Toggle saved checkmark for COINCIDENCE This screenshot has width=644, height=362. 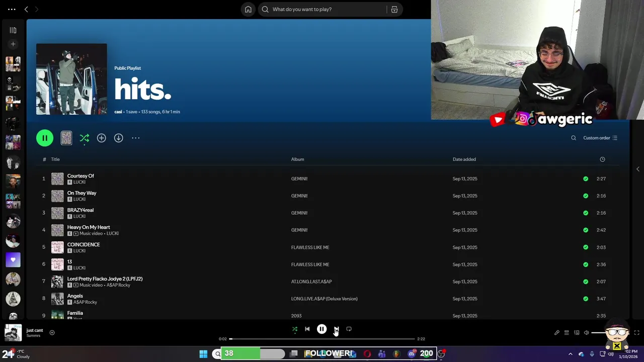click(586, 247)
